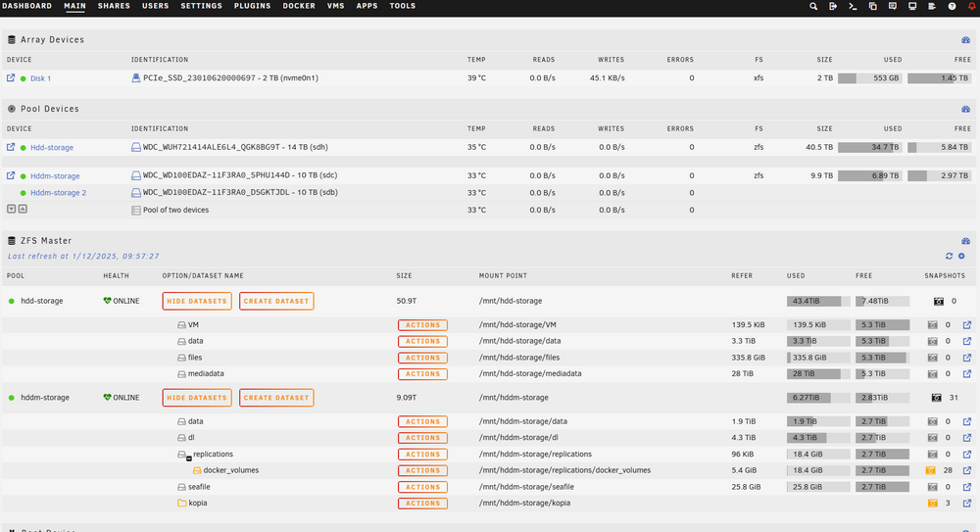The image size is (980, 532).
Task: Click Hdd-storage green status indicator
Action: (24, 148)
